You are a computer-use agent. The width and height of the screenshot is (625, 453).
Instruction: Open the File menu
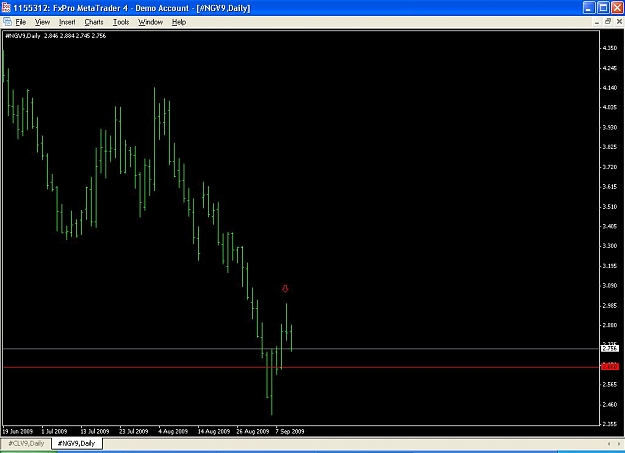pyautogui.click(x=21, y=22)
